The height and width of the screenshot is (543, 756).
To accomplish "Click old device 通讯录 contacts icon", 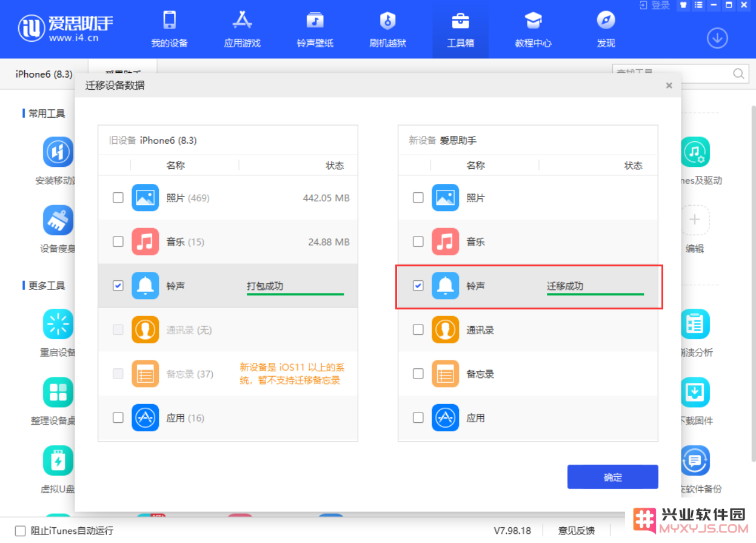I will coord(146,330).
